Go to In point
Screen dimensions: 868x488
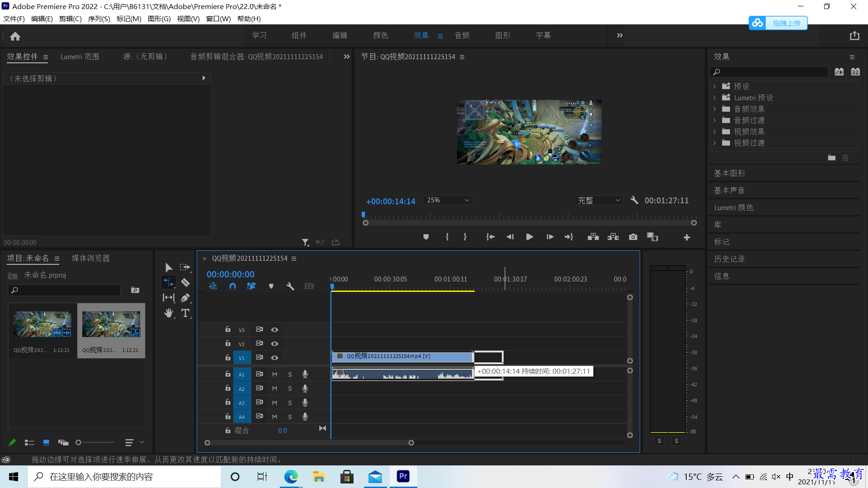click(491, 237)
